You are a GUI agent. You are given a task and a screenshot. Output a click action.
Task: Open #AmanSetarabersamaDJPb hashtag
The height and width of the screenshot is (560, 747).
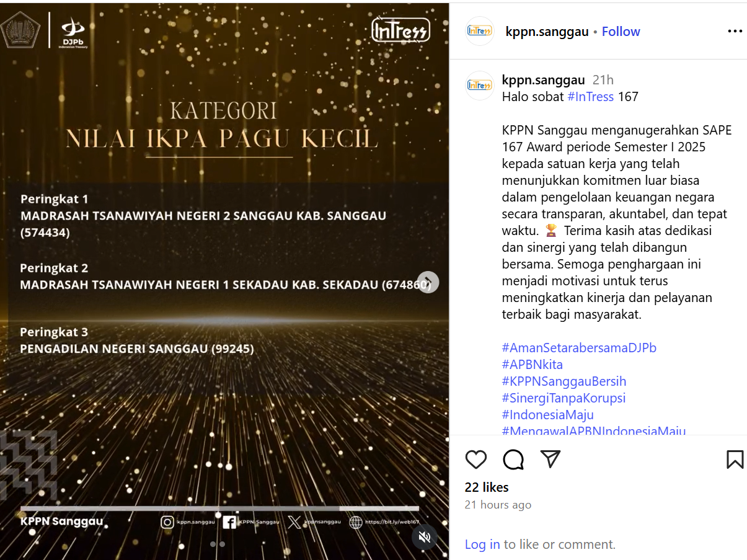(x=579, y=348)
